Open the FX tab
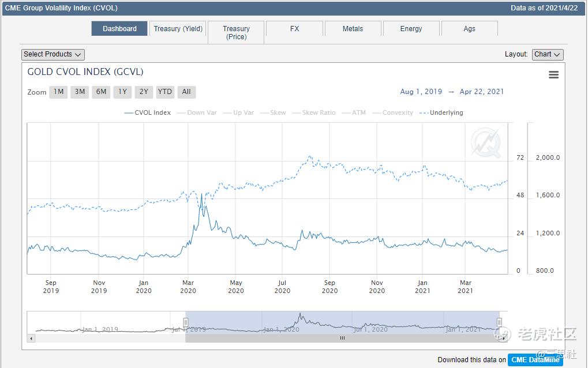 pos(295,28)
